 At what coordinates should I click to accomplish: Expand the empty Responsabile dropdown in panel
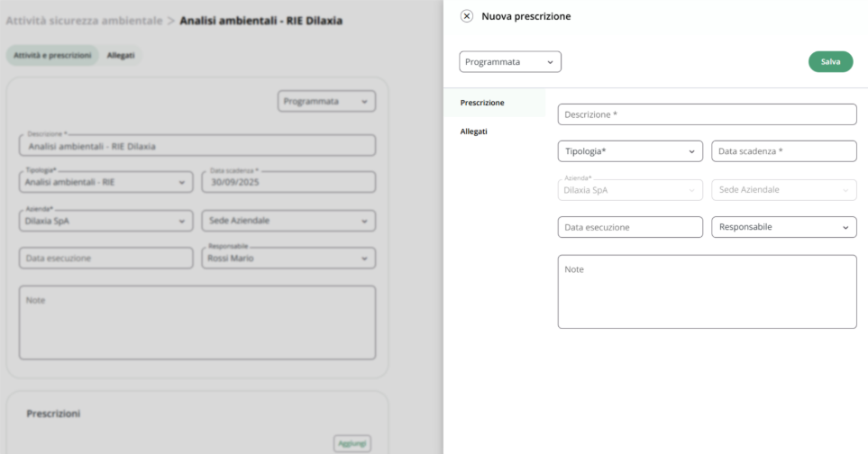[784, 227]
